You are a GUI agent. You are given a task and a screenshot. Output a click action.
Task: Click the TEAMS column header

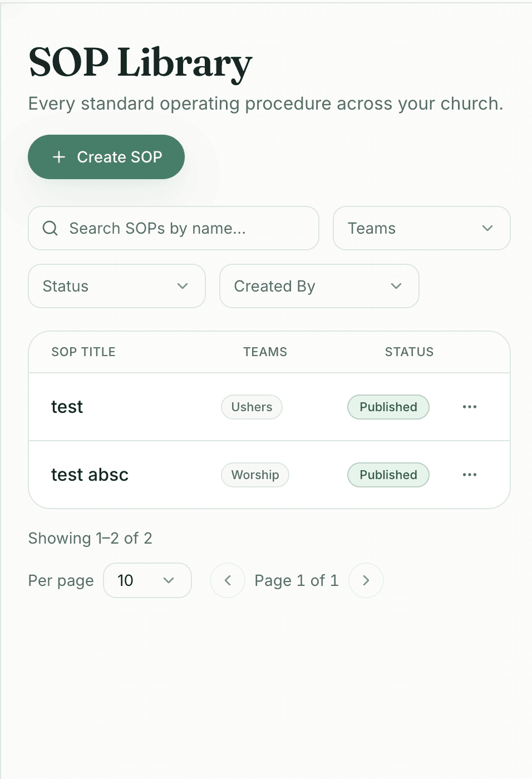click(x=265, y=352)
